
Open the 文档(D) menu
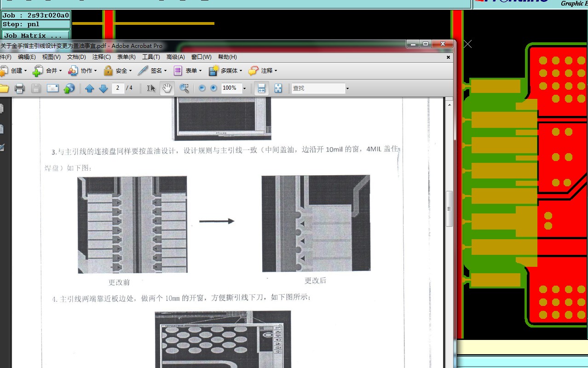[76, 57]
